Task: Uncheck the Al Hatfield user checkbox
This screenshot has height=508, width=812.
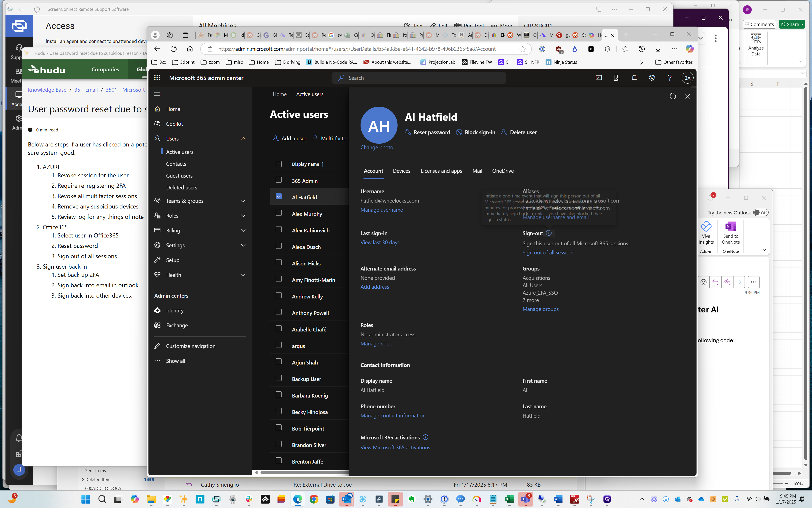Action: click(278, 196)
